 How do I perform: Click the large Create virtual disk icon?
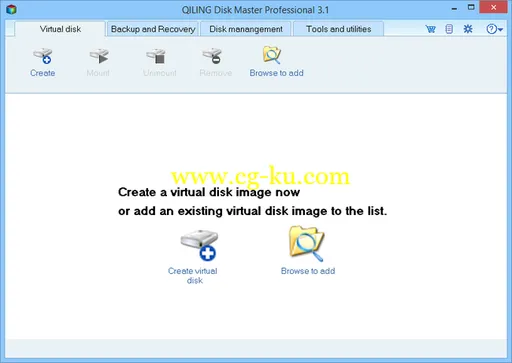pos(199,245)
